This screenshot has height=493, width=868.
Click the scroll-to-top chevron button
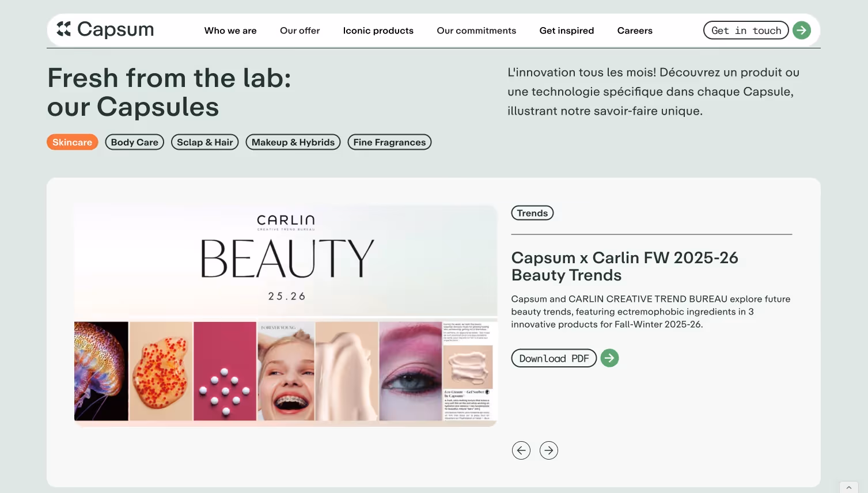click(x=849, y=487)
